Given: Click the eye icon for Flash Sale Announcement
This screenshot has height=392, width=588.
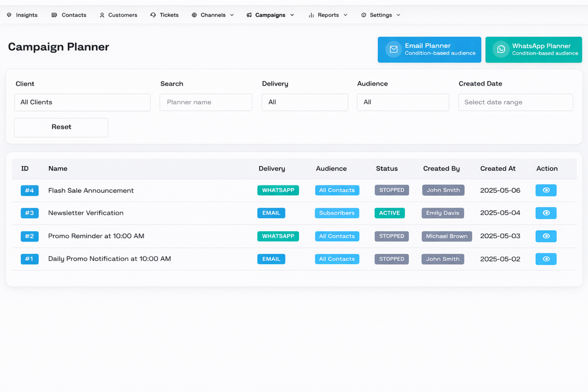Looking at the screenshot, I should point(546,190).
